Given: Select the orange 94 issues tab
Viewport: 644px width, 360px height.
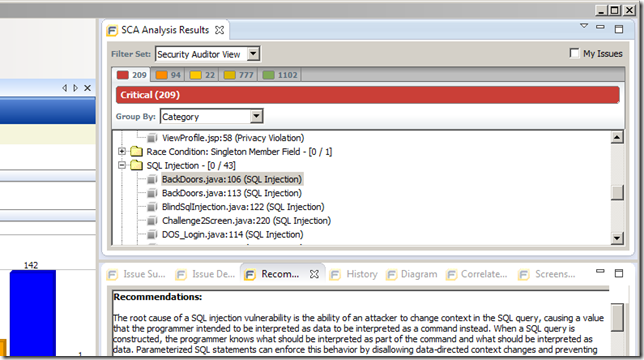Looking at the screenshot, I should [x=169, y=75].
